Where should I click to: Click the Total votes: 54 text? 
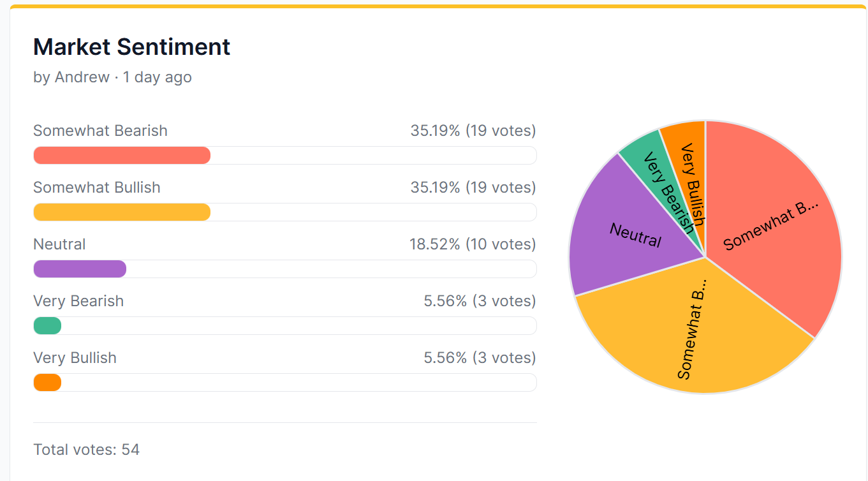86,450
